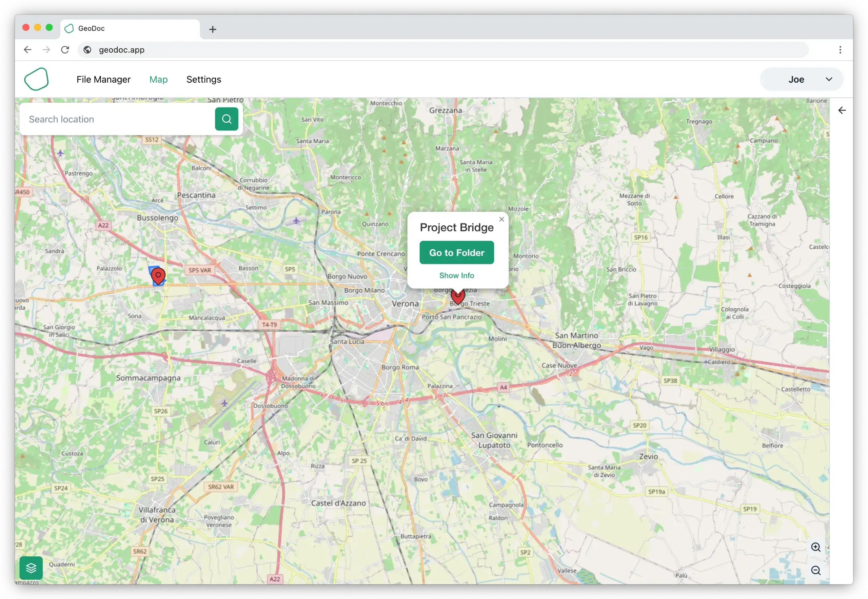
Task: Zoom out on the map
Action: (x=815, y=571)
